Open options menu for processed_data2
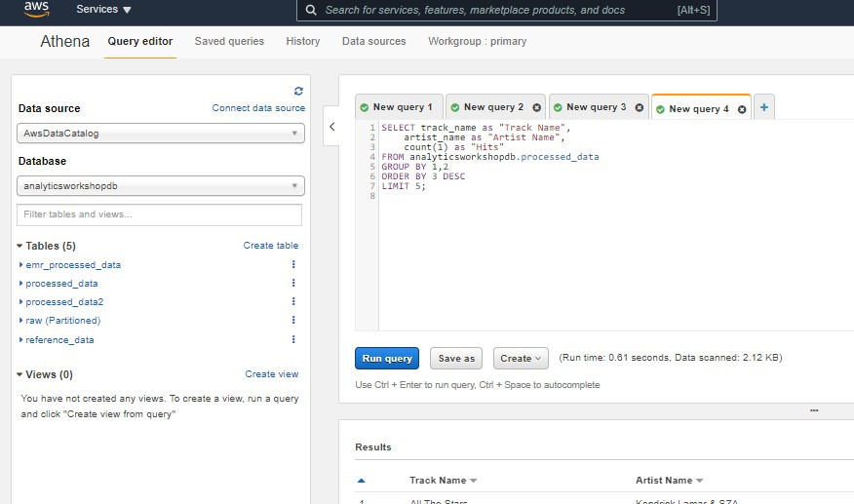The image size is (854, 504). click(293, 301)
